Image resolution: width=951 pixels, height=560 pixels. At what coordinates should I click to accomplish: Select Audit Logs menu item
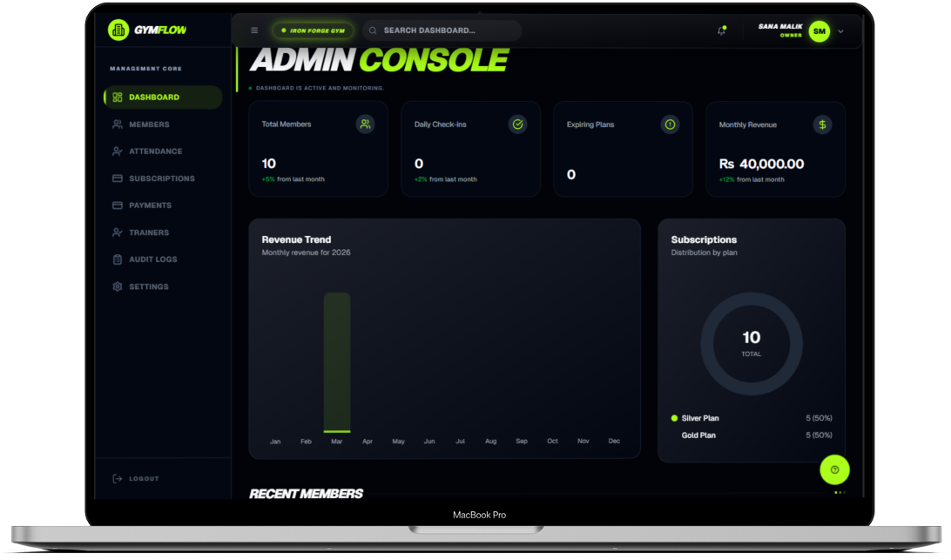coord(152,260)
